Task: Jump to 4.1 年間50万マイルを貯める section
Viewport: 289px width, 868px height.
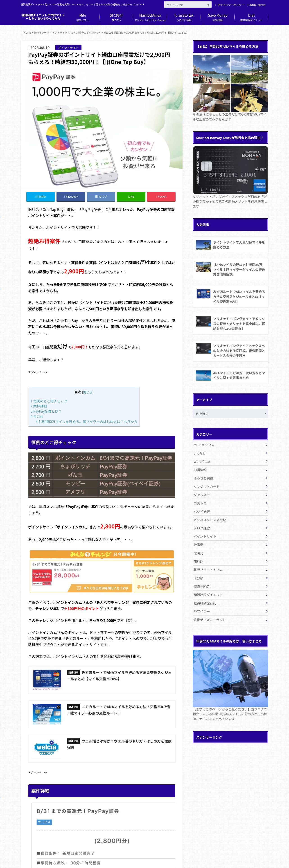Action: coord(86,422)
